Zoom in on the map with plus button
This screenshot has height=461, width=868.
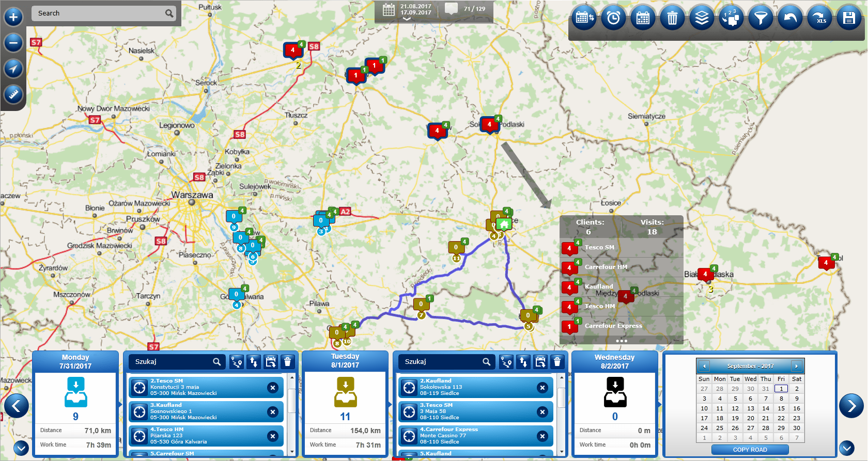point(13,17)
